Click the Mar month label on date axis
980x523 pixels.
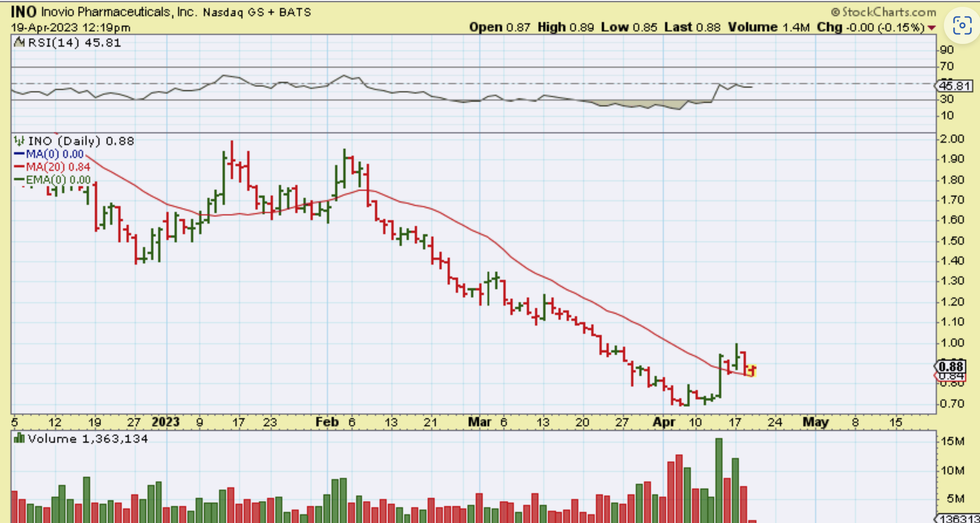[x=480, y=422]
